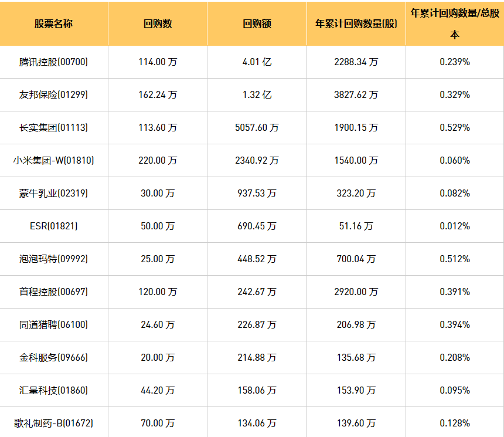Select the 长实集团(01113) stock name

coord(53,127)
